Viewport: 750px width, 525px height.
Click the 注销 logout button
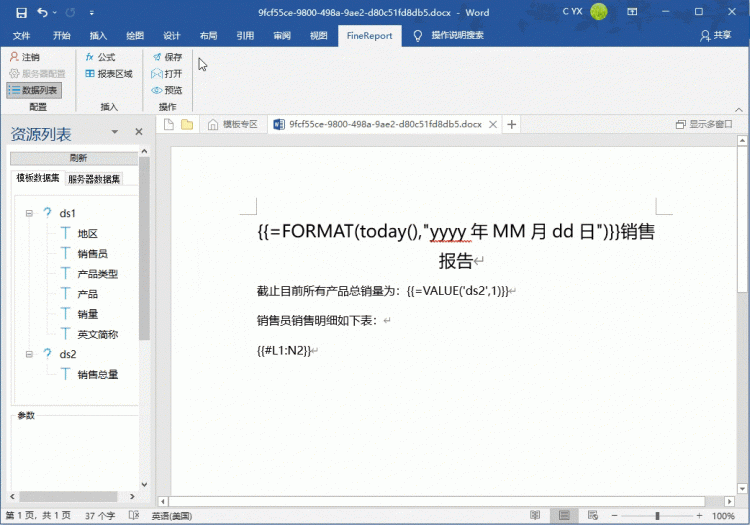(25, 57)
